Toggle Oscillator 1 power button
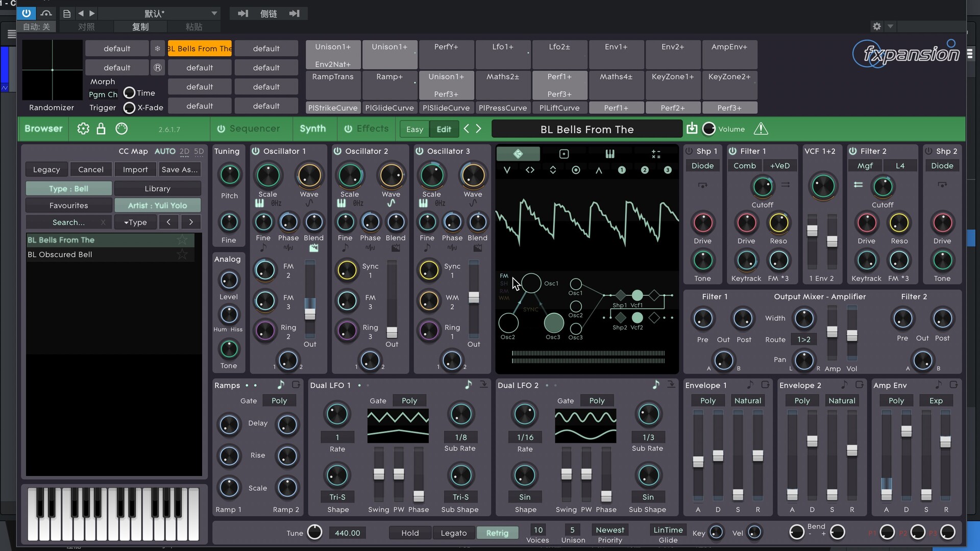Viewport: 980px width, 551px height. point(256,151)
